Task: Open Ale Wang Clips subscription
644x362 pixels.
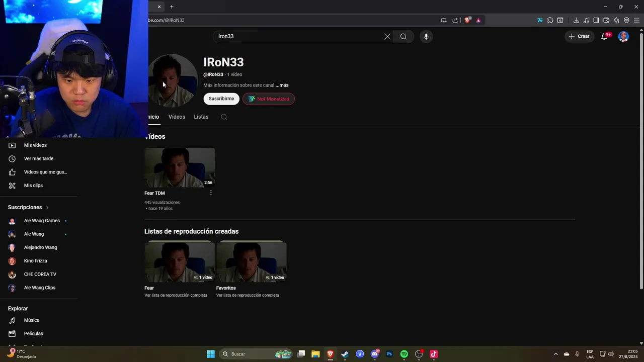Action: coord(39,288)
